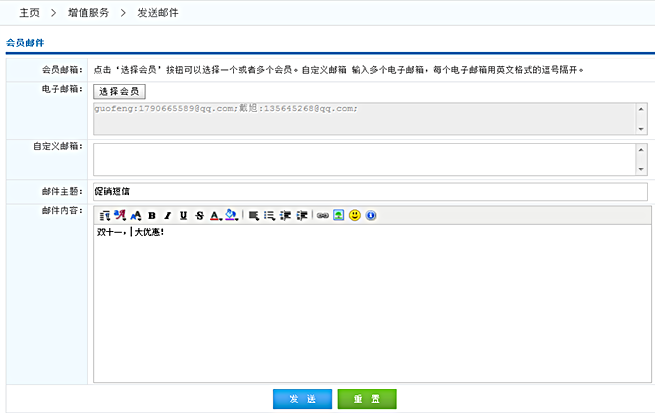Open the paragraph format dropdown in the toolbar
Viewport: 655px width, 413px height.
[x=104, y=215]
